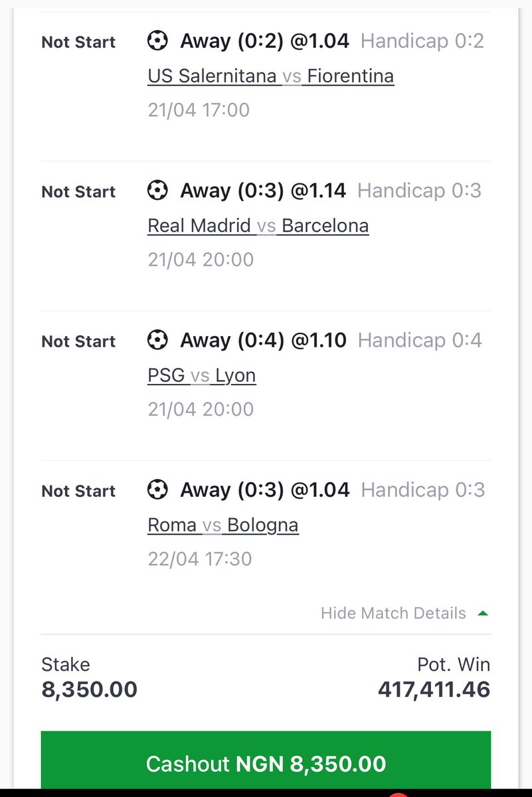Select the Away (0:2) @1.04 selection text
The height and width of the screenshot is (797, 532).
point(264,41)
